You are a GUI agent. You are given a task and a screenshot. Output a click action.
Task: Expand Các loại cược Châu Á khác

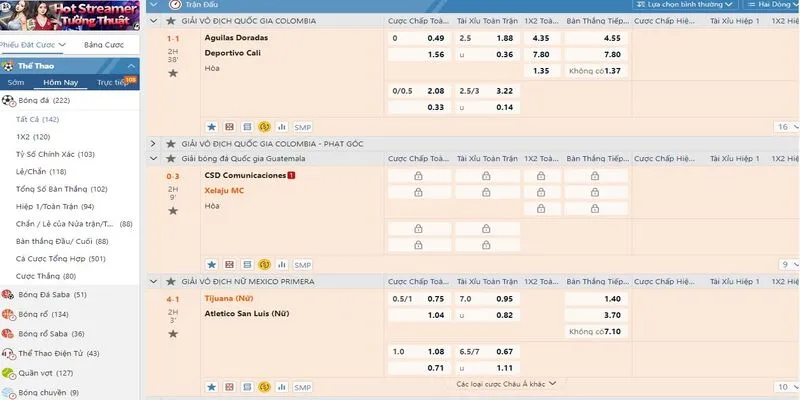pyautogui.click(x=506, y=384)
